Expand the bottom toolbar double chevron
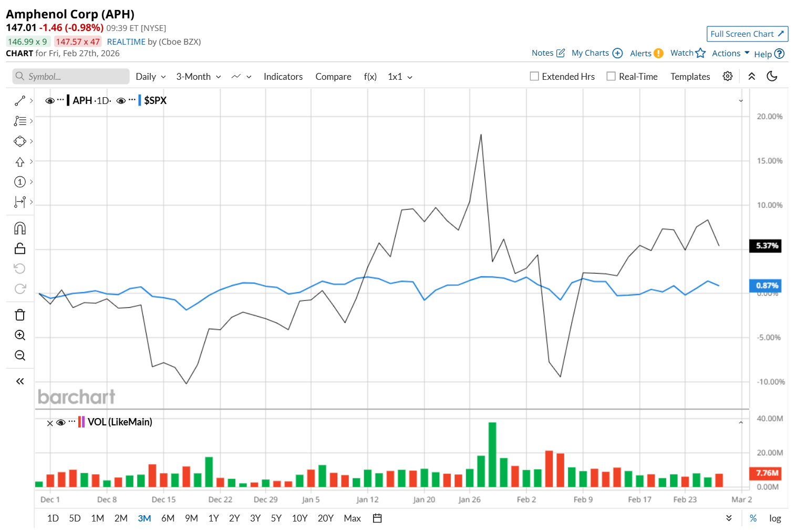This screenshot has height=532, width=806. pyautogui.click(x=729, y=518)
